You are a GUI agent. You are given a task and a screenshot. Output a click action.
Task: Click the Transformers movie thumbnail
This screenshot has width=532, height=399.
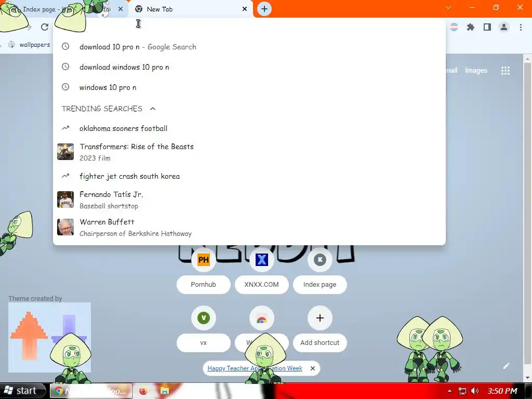[x=65, y=152]
